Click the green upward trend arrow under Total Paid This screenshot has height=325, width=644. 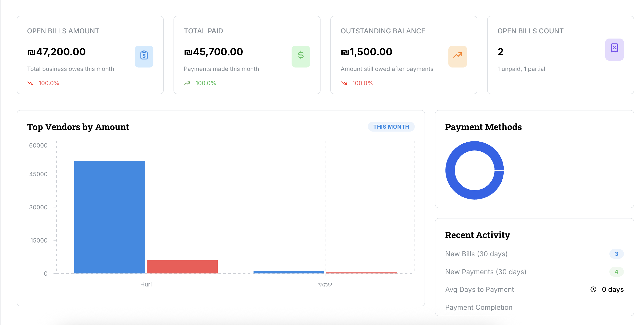(x=187, y=83)
